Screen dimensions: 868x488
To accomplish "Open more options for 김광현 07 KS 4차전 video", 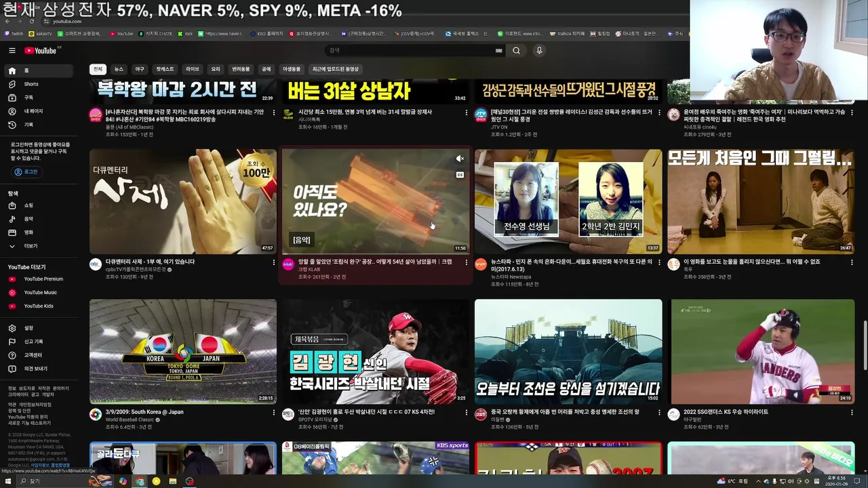I will pos(466,413).
